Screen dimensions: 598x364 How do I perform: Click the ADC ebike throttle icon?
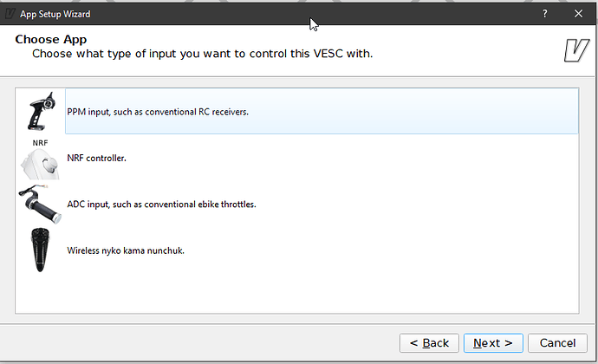point(41,205)
